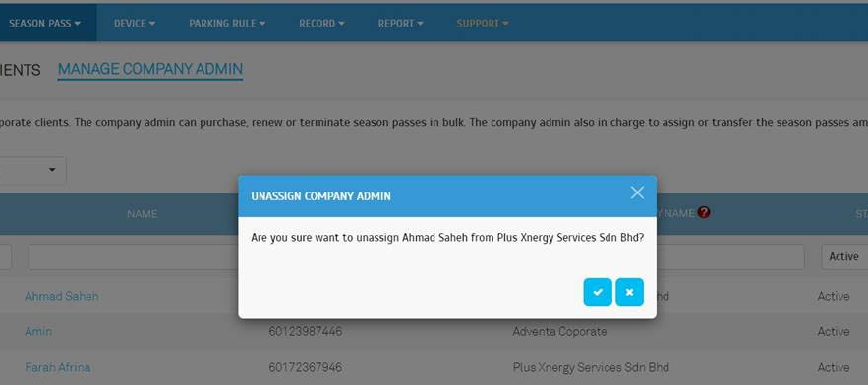Click the red help icon beside Company Name
868x385 pixels.
tap(704, 213)
